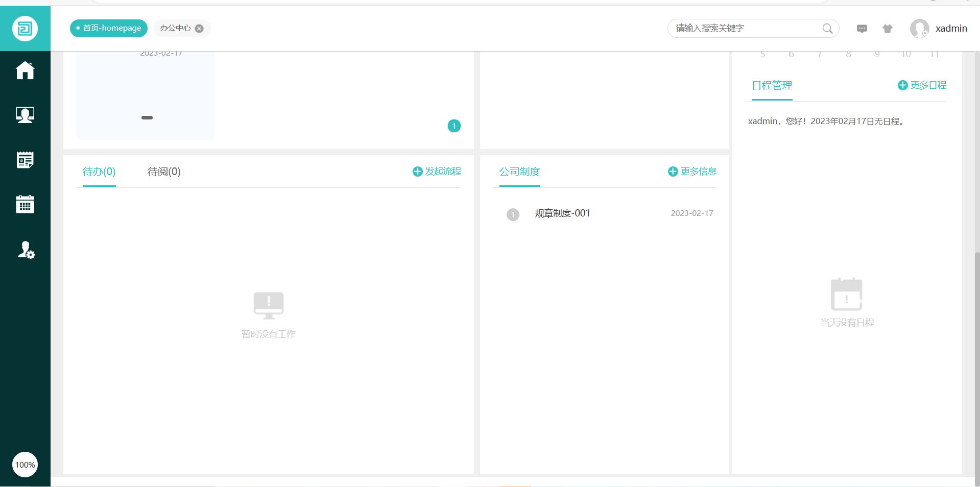
Task: Click the 100% zoom indicator
Action: pyautogui.click(x=25, y=465)
